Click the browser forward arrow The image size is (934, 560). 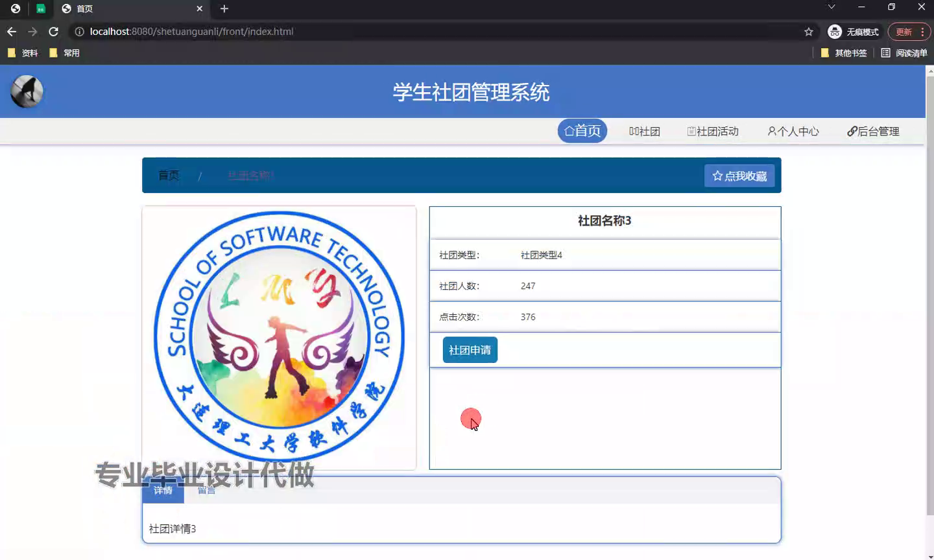click(32, 31)
